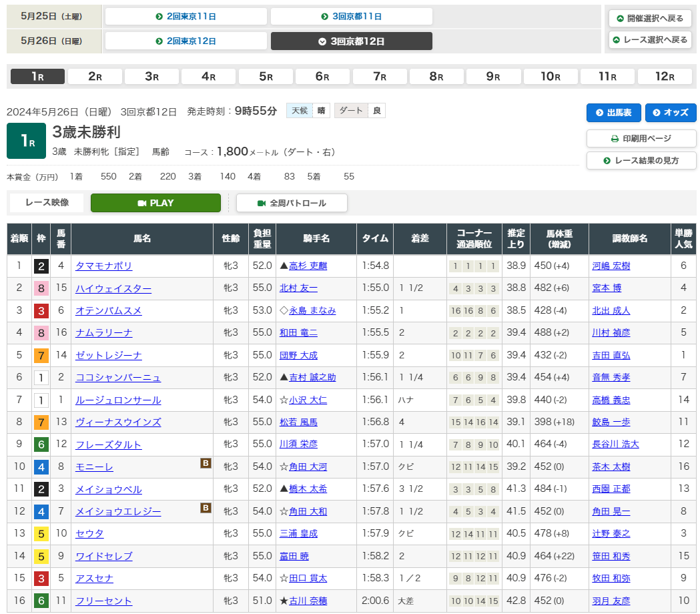The height and width of the screenshot is (614, 700).
Task: Switch to 2回東京12日 meeting
Action: click(x=186, y=41)
